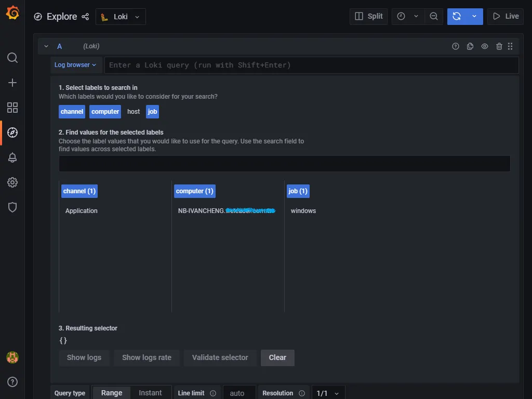Open the refresh interval dropdown arrow
Viewport: 532px width, 399px height.
tap(474, 16)
